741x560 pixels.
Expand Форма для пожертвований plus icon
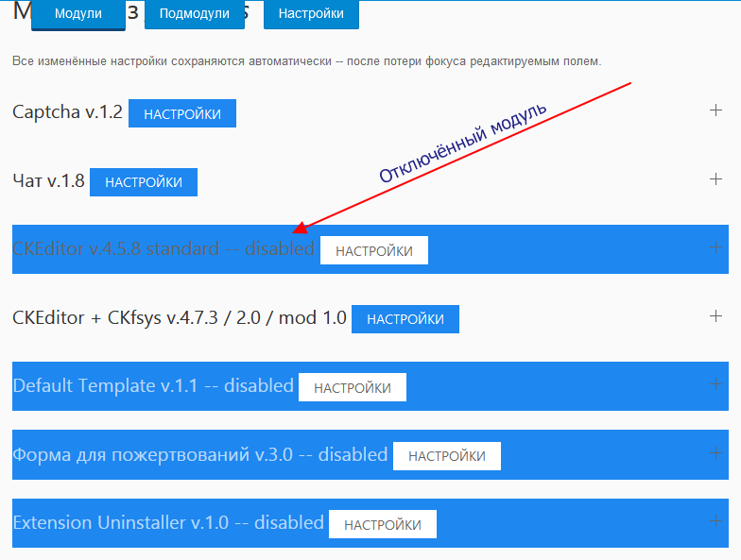(715, 453)
